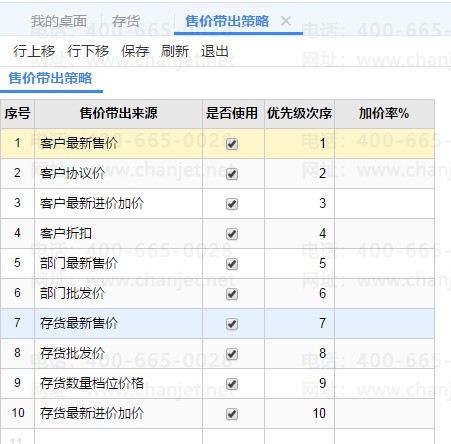
Task: Save changes with 保存
Action: coord(135,51)
